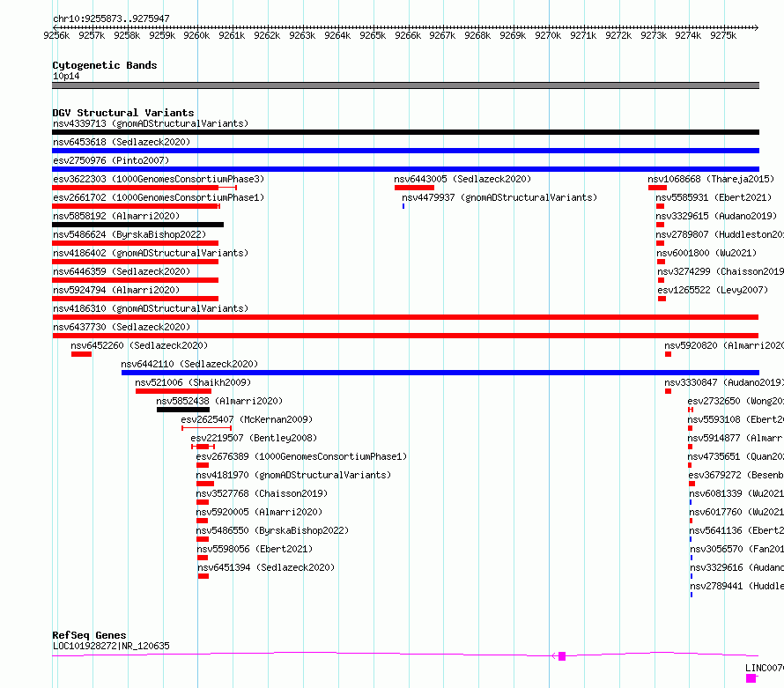This screenshot has height=688, width=784.
Task: Click the nsv1068668 Thareja2015 label
Action: point(711,179)
